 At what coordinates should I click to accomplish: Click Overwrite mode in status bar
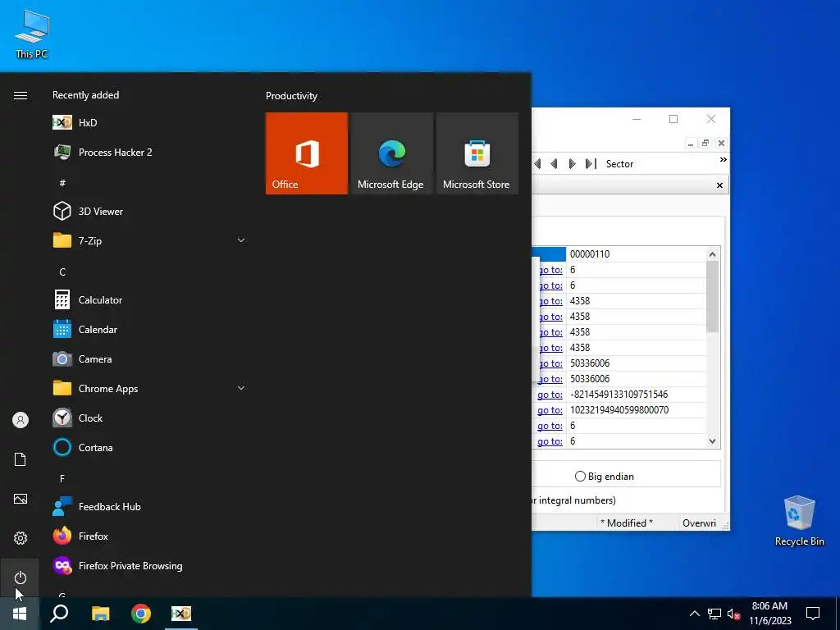click(699, 523)
